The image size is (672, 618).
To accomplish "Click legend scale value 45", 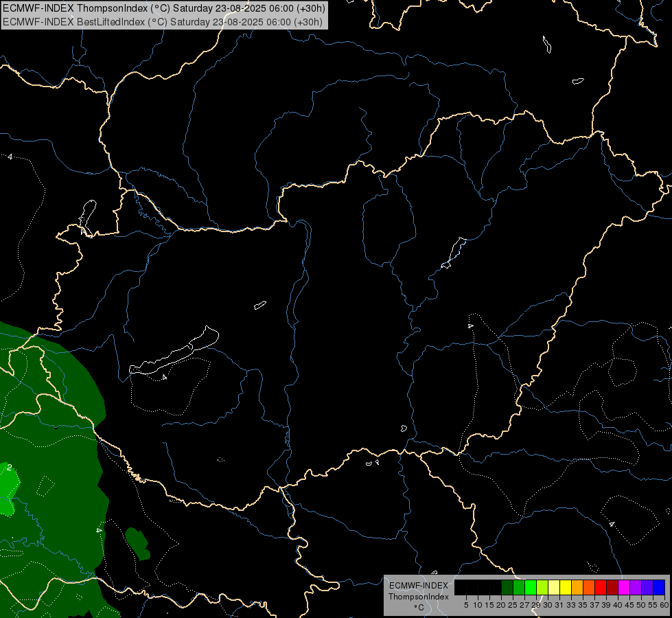I will click(x=629, y=605).
